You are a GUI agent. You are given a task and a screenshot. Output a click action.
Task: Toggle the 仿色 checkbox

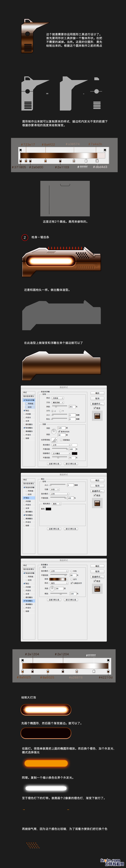71,571
